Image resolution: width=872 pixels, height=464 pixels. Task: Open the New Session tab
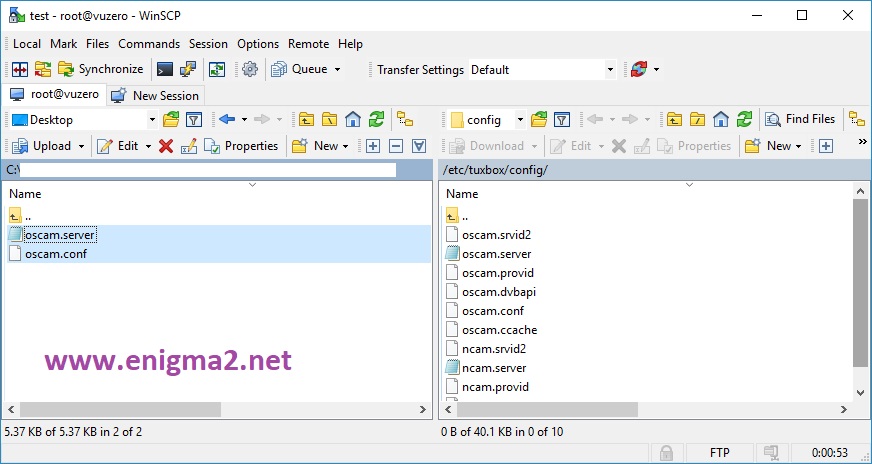[155, 96]
